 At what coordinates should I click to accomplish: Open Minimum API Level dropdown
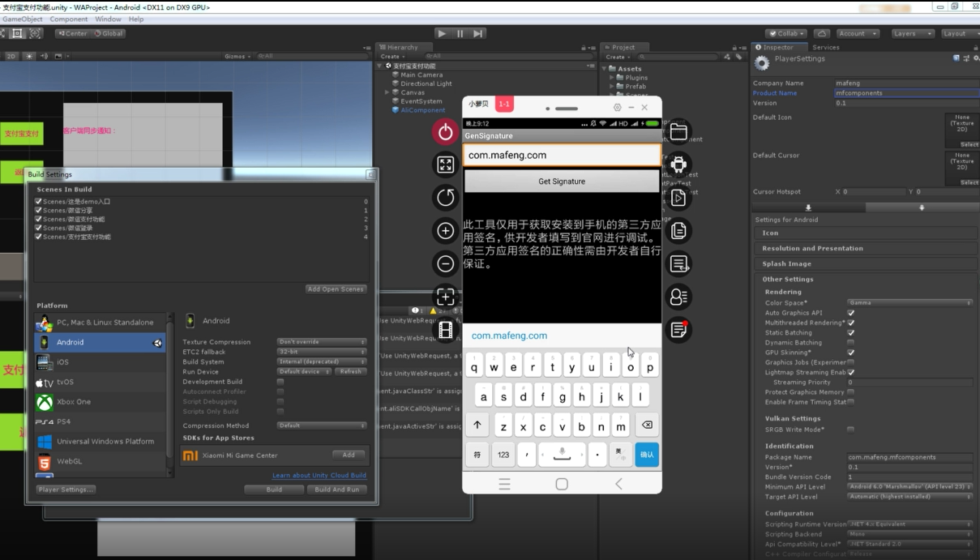coord(910,487)
